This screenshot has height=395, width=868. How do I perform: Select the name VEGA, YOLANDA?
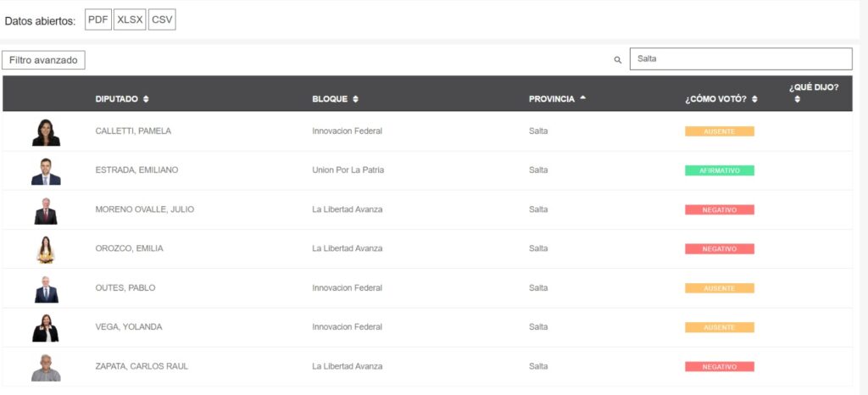point(129,327)
